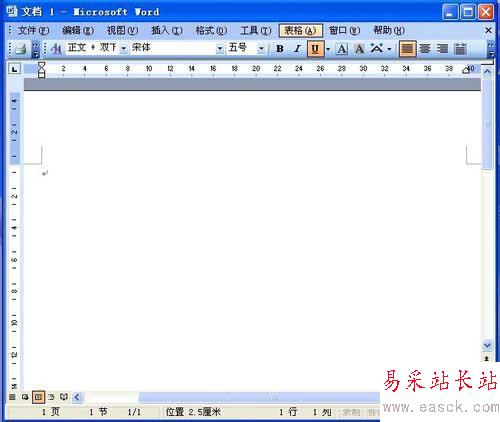Click '1 页' in the status bar
The image size is (500, 422).
(x=51, y=412)
